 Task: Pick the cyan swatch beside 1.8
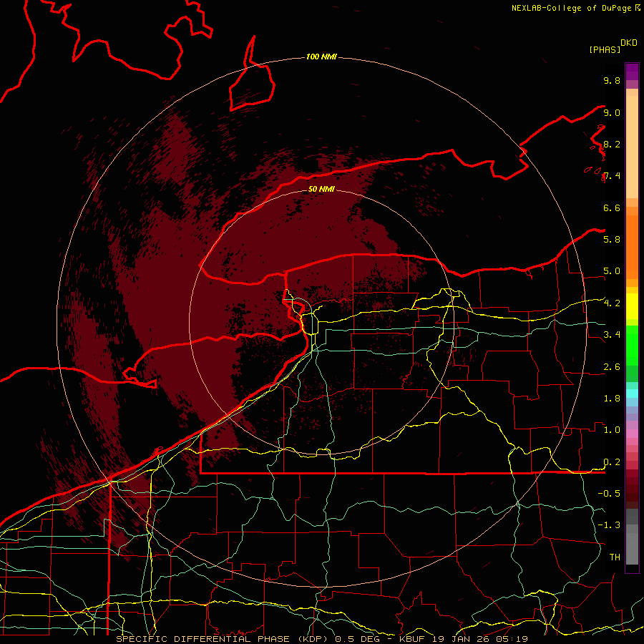(x=632, y=394)
